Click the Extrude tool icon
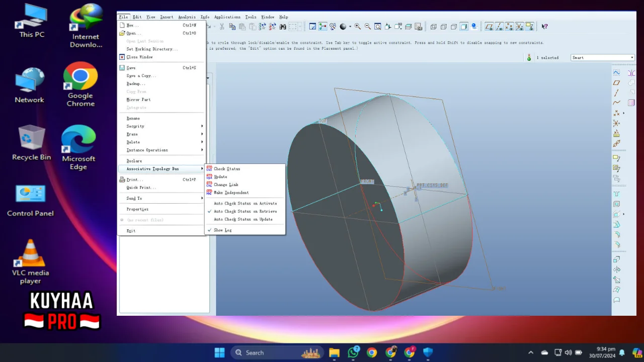This screenshot has height=362, width=644. (616, 259)
